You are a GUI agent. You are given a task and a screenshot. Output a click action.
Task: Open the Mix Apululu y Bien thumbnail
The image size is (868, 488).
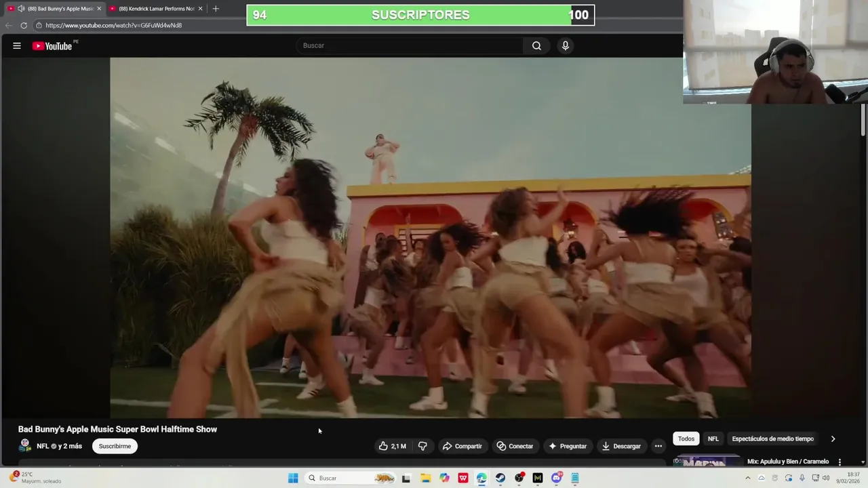click(708, 461)
